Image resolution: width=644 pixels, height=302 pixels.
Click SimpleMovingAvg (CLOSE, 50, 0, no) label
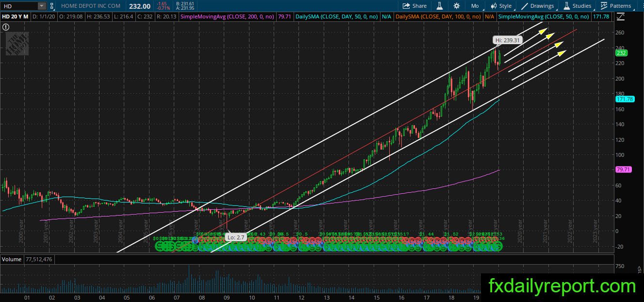pyautogui.click(x=544, y=17)
